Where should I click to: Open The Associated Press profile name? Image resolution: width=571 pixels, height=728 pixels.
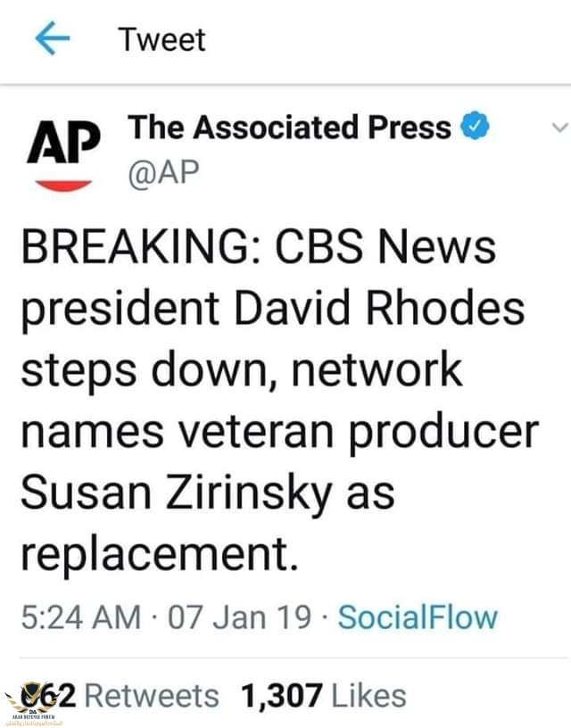[291, 128]
